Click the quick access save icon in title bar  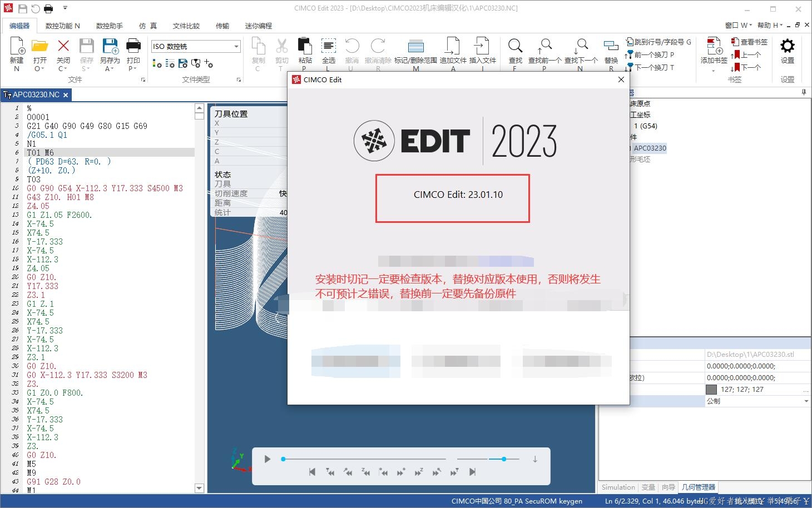click(23, 8)
